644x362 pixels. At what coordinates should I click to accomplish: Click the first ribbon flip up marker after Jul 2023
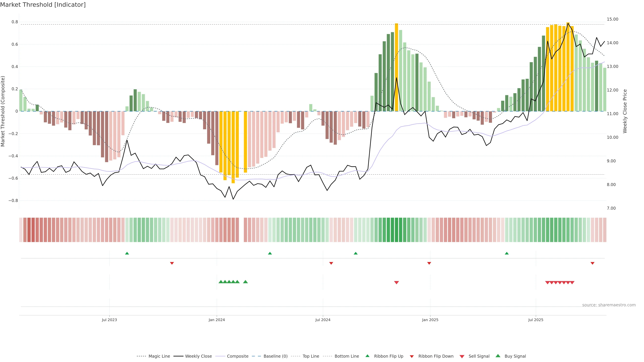(x=127, y=253)
